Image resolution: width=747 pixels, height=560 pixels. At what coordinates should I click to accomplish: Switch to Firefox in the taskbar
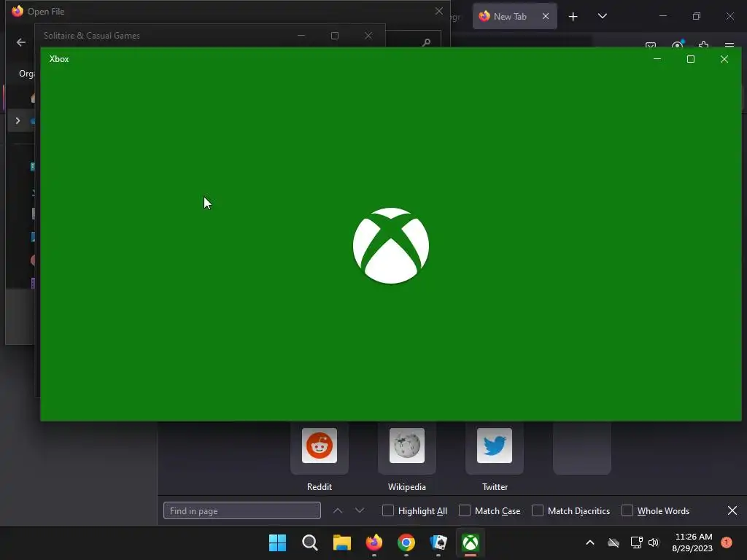click(374, 542)
